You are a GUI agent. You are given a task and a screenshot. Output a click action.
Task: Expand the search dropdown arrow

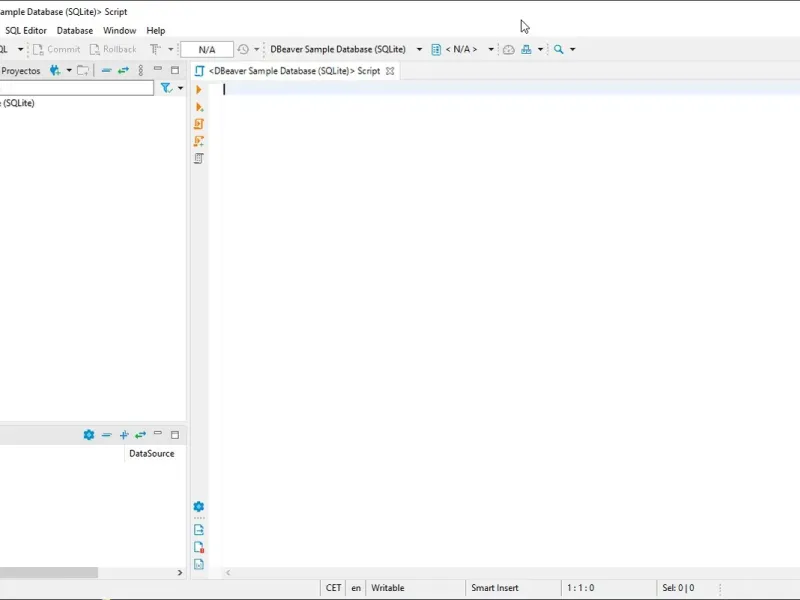[572, 49]
